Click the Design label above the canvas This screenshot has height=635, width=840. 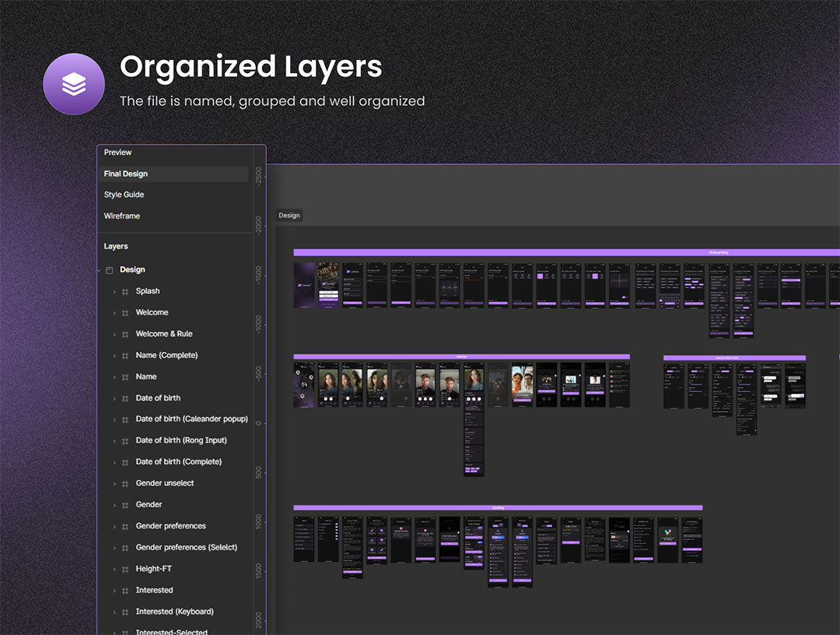coord(289,216)
